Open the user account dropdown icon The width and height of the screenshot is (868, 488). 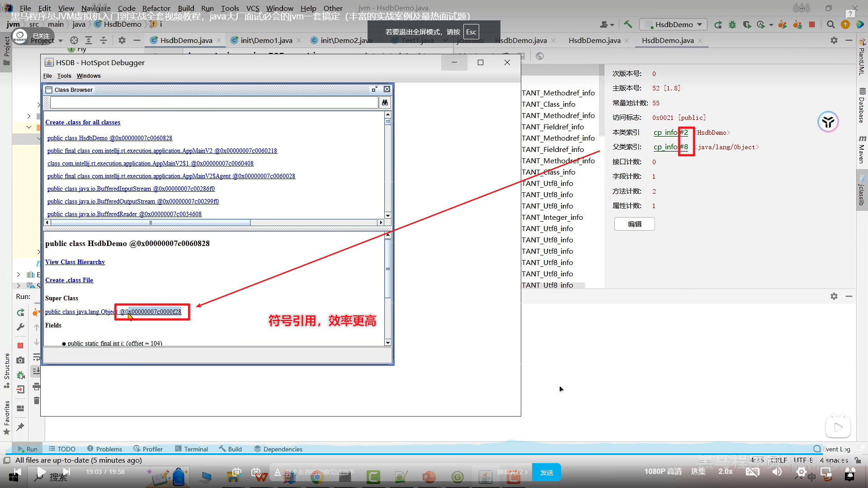607,24
